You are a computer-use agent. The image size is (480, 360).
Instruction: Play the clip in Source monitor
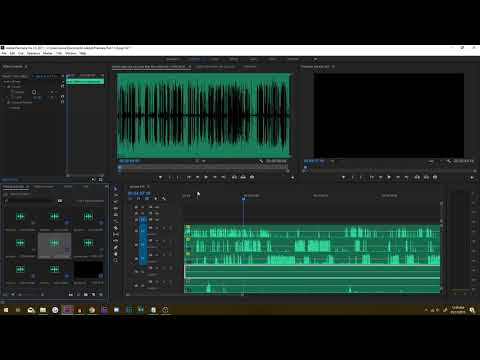[206, 177]
